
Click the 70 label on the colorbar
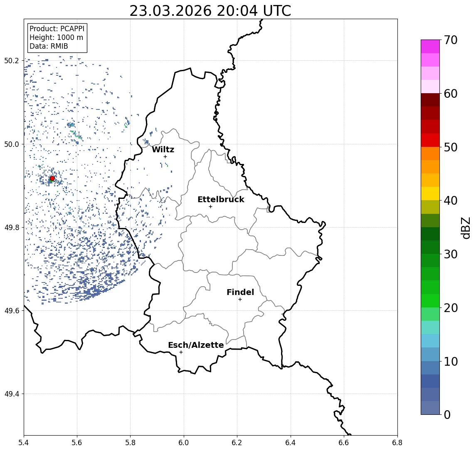(451, 40)
